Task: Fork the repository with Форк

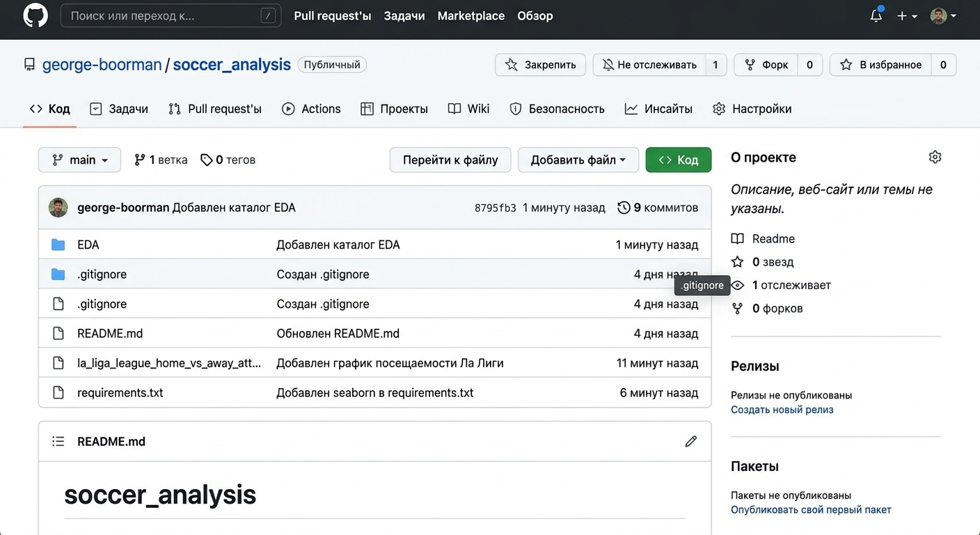Action: pos(766,65)
